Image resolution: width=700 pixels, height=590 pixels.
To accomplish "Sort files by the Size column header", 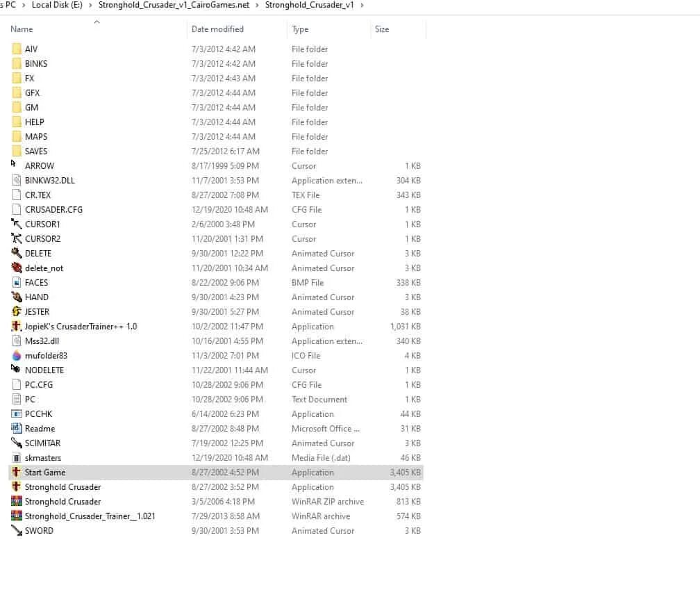I will [x=382, y=29].
